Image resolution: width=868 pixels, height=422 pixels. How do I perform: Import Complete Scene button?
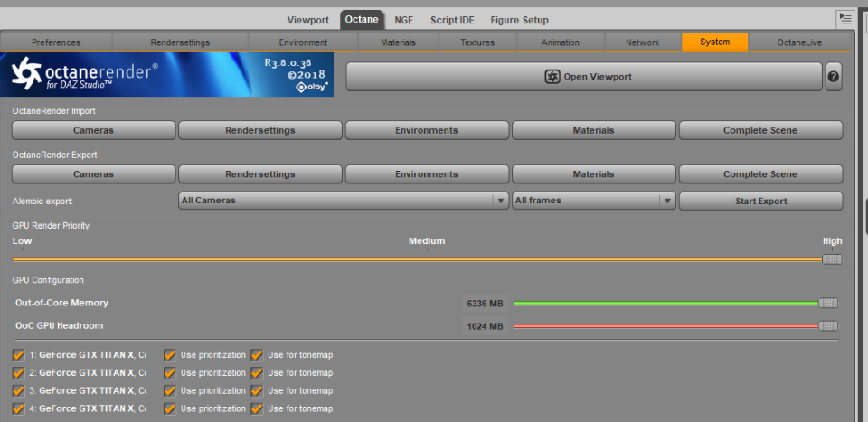760,130
